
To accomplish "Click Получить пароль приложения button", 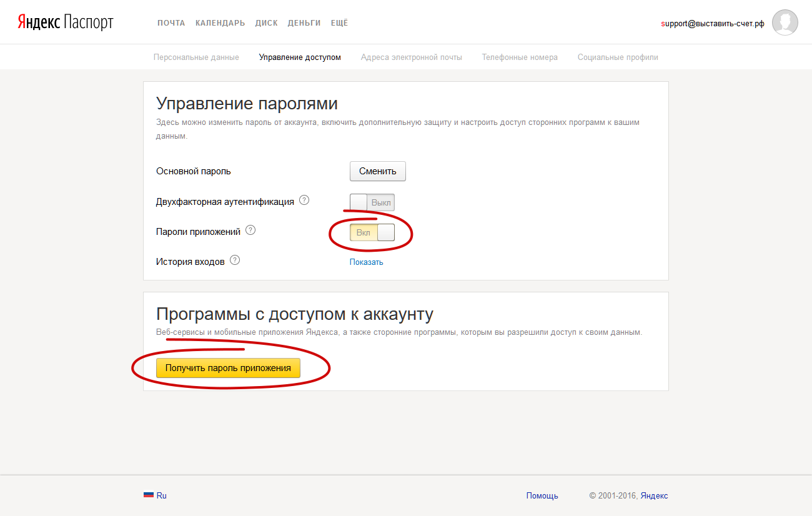I will pos(228,368).
